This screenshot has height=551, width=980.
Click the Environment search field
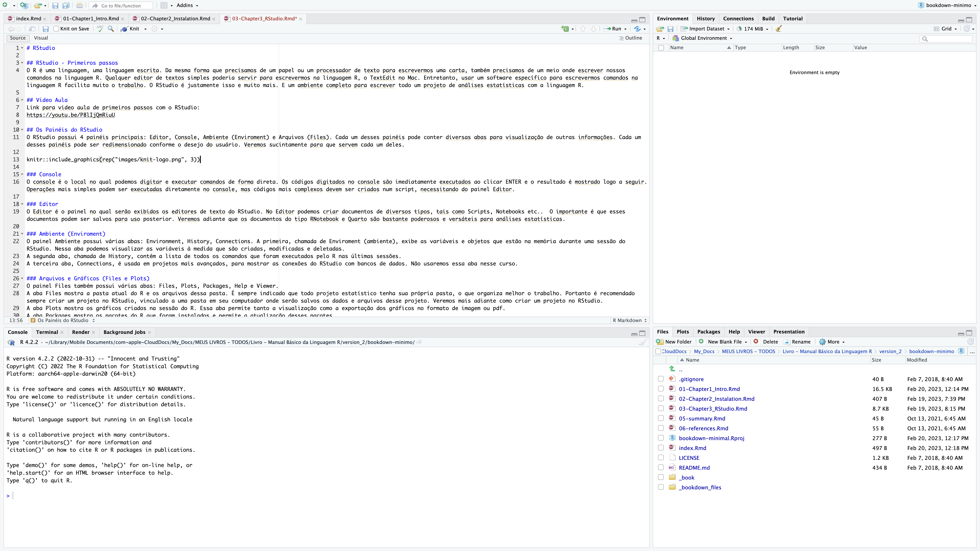click(x=946, y=39)
